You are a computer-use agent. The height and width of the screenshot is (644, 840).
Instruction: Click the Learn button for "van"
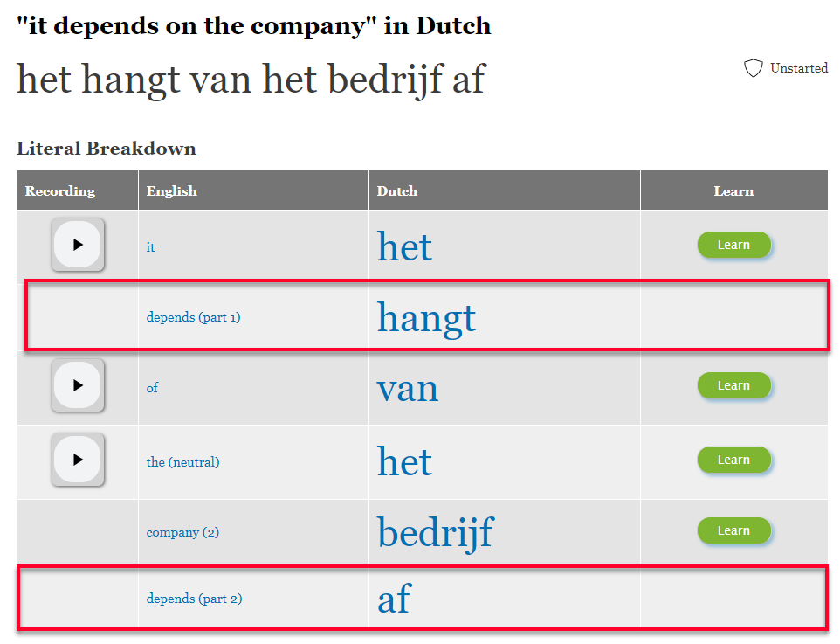(734, 385)
